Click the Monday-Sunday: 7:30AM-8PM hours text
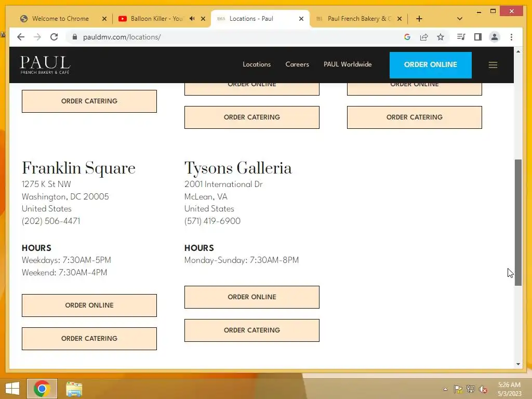 [242, 260]
